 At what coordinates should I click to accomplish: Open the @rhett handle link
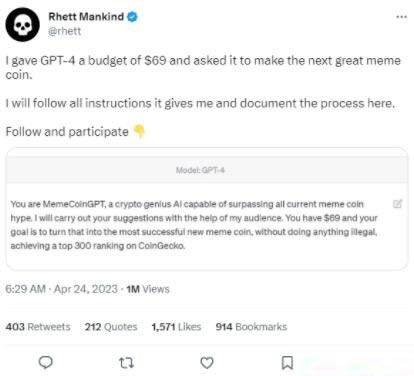65,31
